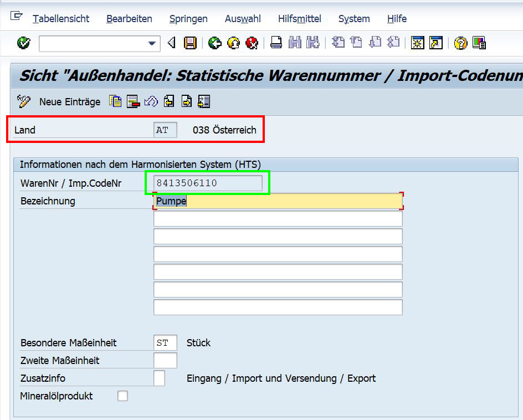Click the Zweite Maßeinheit input field
The image size is (523, 420).
pos(165,360)
